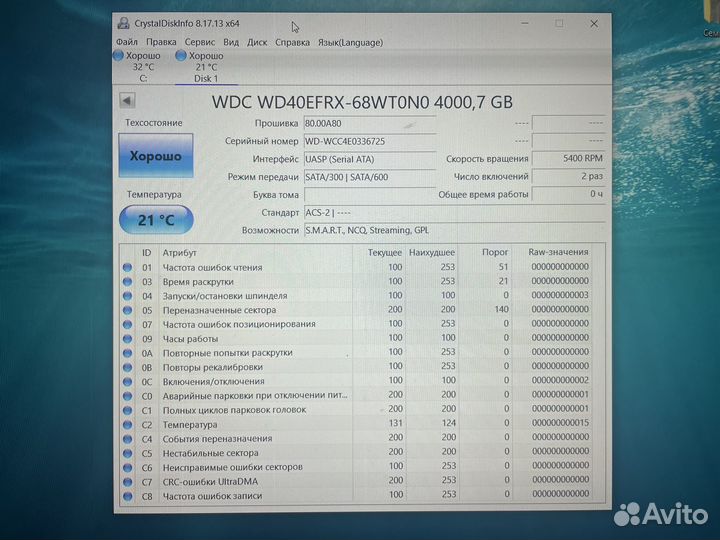The image size is (720, 540).
Task: Select the Часы работы row
Action: click(356, 338)
